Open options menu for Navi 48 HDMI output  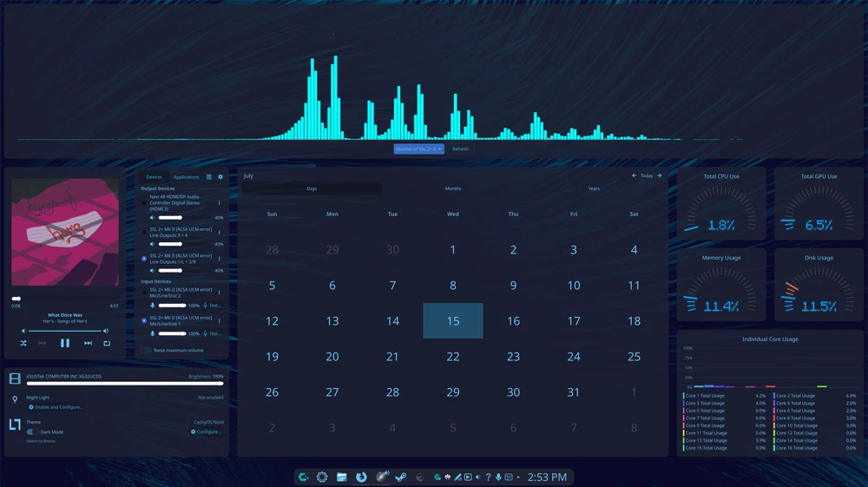(x=220, y=202)
